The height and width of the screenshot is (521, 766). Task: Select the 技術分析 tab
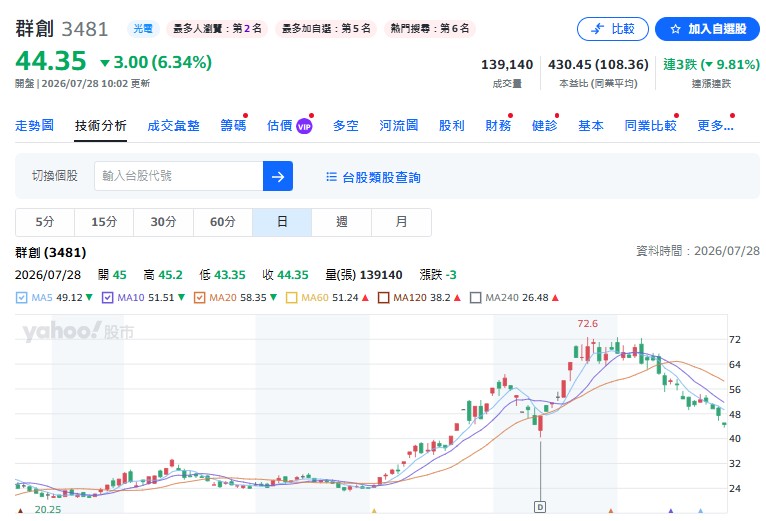(101, 126)
